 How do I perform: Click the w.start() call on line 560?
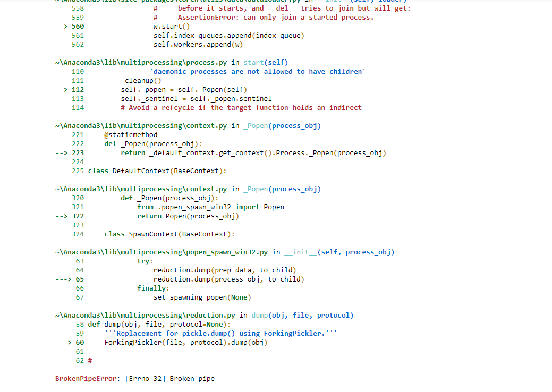172,26
